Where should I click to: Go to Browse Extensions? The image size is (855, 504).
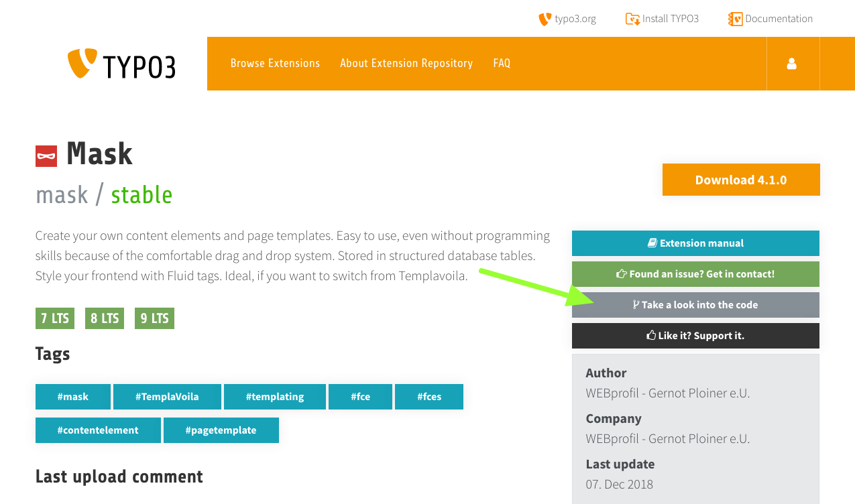[275, 63]
